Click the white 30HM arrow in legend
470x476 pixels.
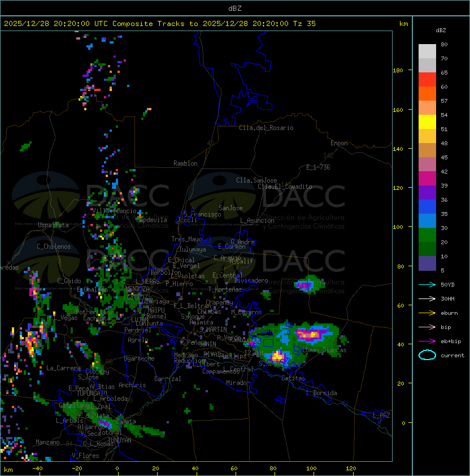pyautogui.click(x=427, y=298)
